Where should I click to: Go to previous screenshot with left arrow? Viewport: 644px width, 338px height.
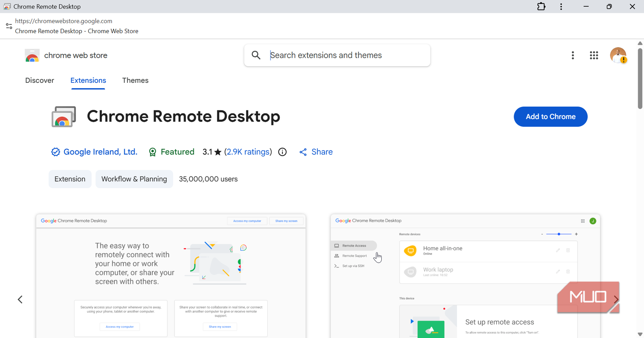20,299
